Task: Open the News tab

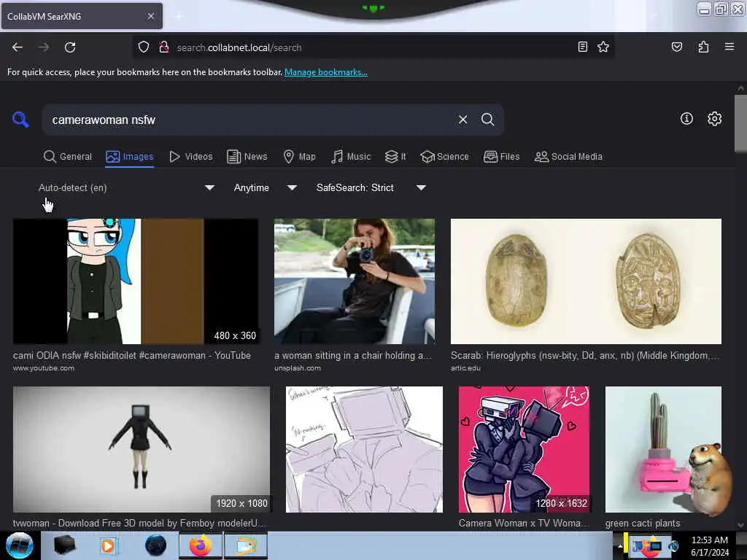Action: [x=247, y=157]
